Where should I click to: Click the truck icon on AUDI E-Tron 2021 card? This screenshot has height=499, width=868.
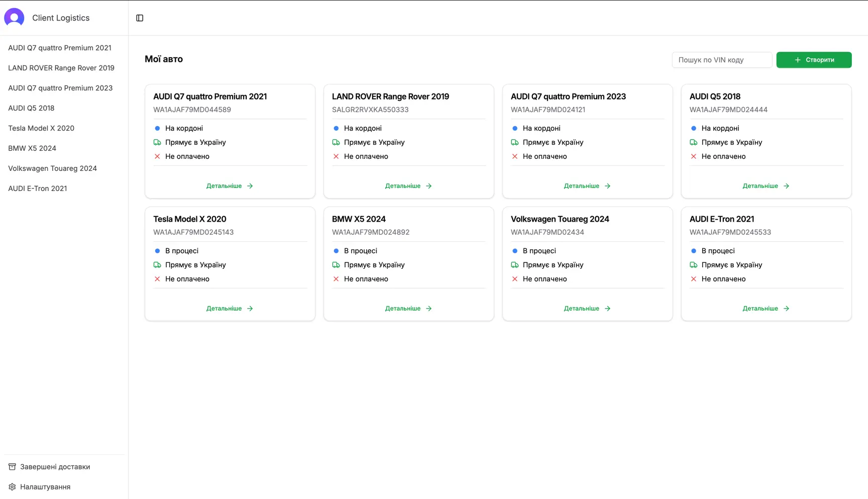694,265
